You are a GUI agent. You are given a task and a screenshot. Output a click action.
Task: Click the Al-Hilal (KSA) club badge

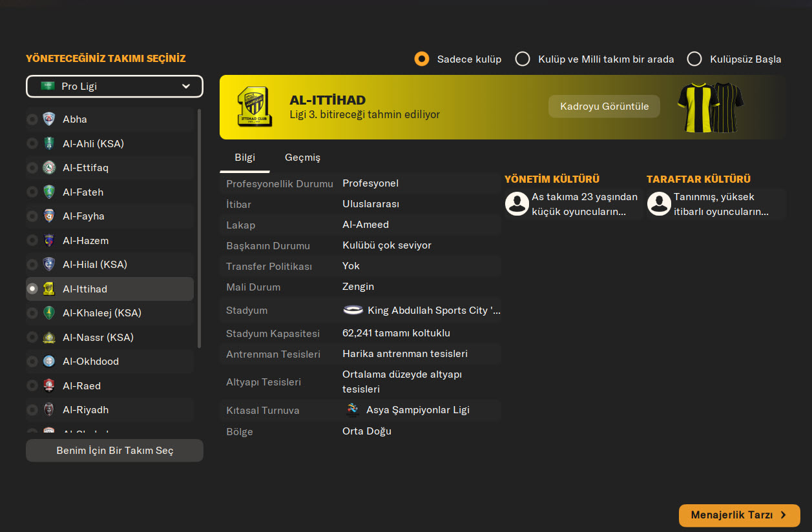click(49, 265)
